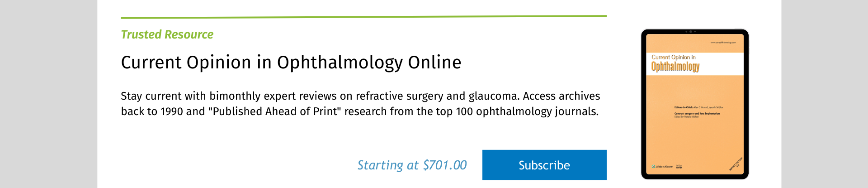The width and height of the screenshot is (868, 188).
Task: Click the blue Subscribe button
Action: [x=544, y=165]
